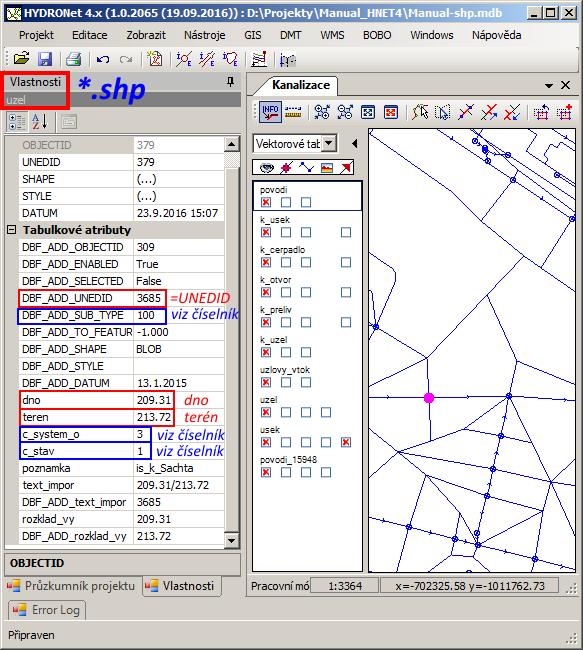
Task: Uncheck the k_preliv visibility checkbox
Action: tap(266, 322)
